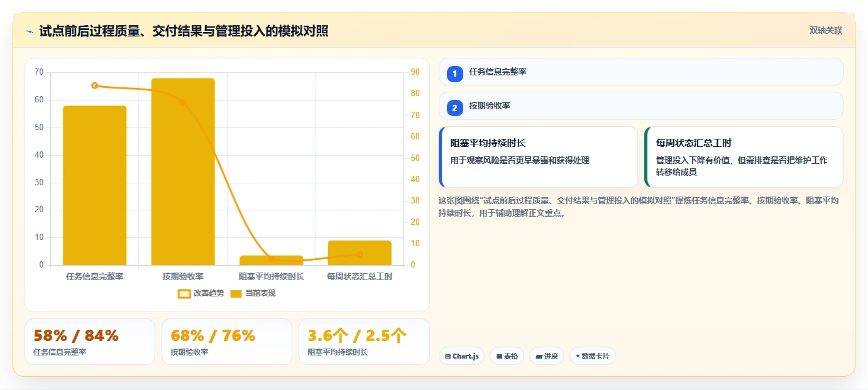Toggle the 当前表现 legend swatch
This screenshot has height=390, width=868.
click(236, 293)
